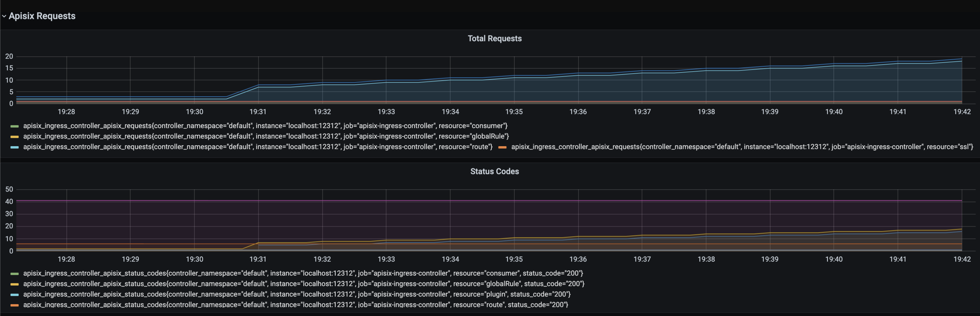Click blue swatch of route requests series
The height and width of the screenshot is (316, 980).
pyautogui.click(x=15, y=147)
